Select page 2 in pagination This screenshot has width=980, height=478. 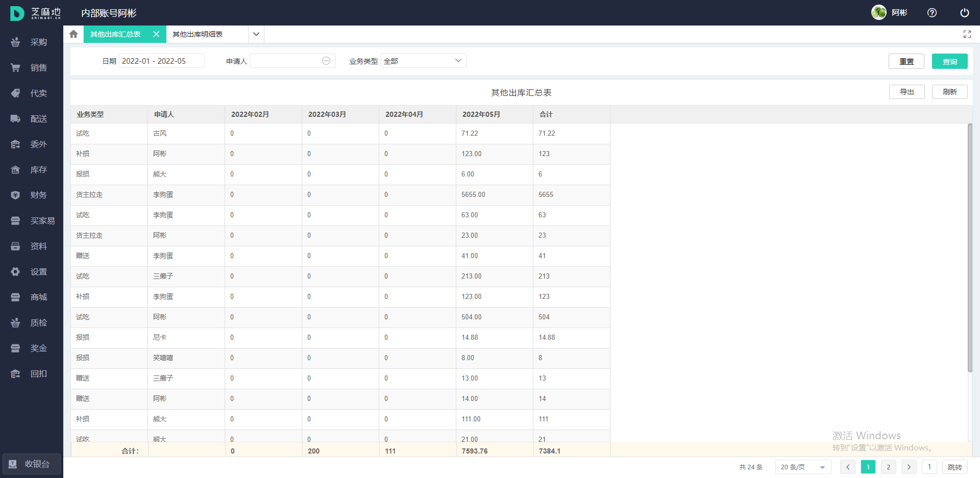click(889, 467)
